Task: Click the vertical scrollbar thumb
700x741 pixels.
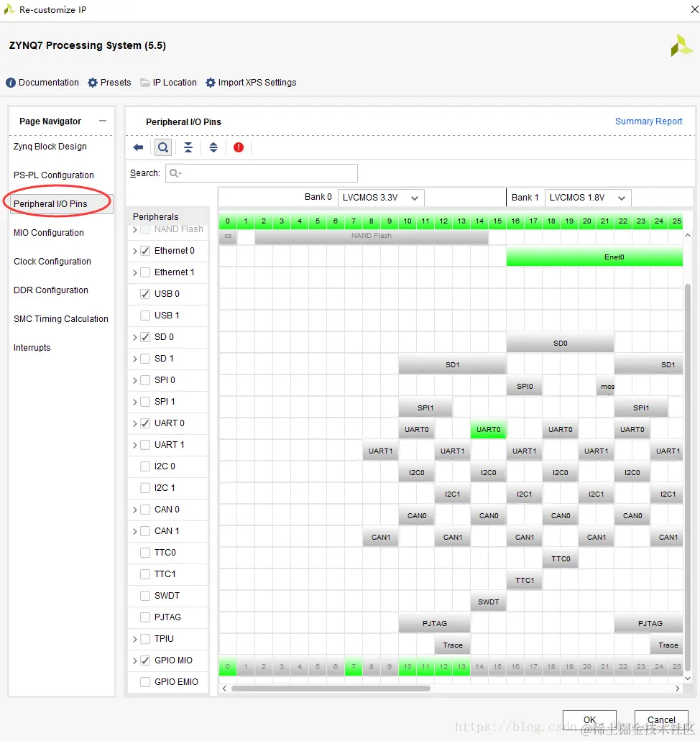Action: 689,477
